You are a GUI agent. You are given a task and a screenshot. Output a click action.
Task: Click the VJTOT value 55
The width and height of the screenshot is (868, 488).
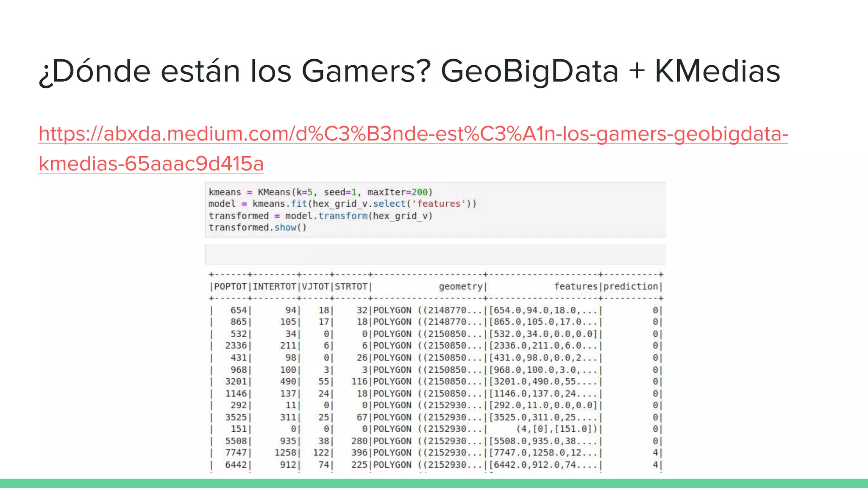pyautogui.click(x=324, y=381)
